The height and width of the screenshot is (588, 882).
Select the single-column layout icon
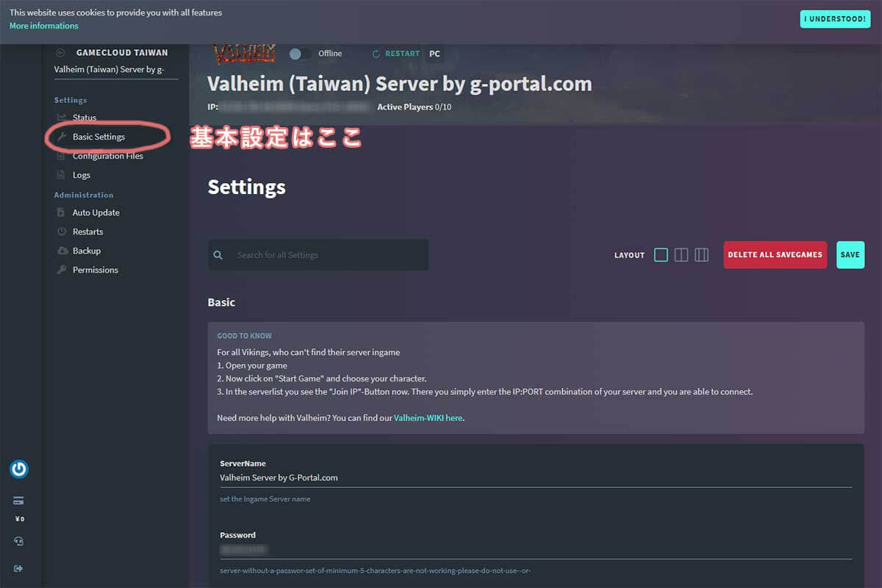pos(661,255)
